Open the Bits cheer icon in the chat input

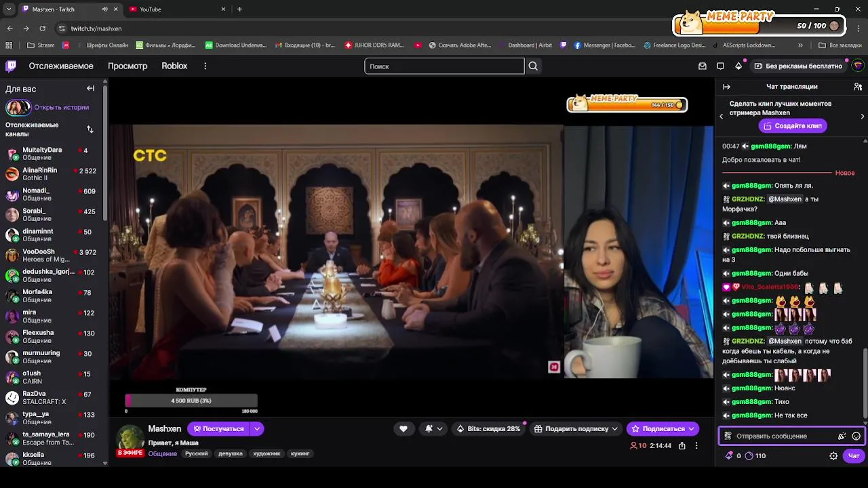point(842,436)
